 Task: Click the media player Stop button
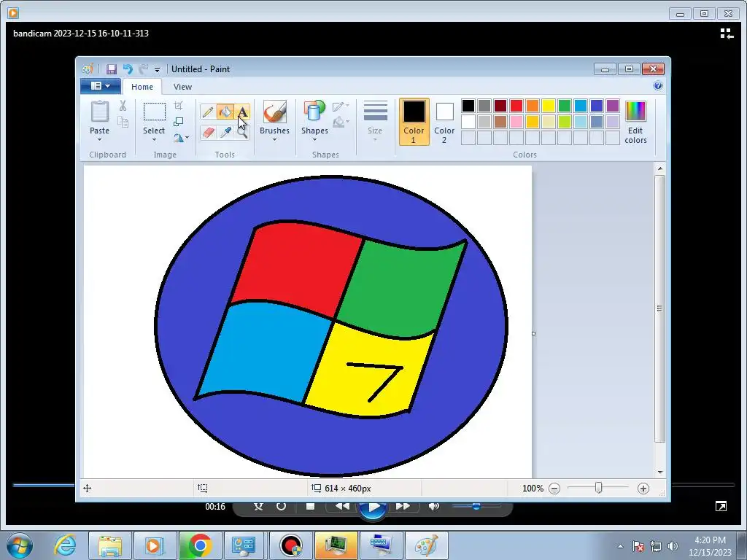(x=310, y=506)
